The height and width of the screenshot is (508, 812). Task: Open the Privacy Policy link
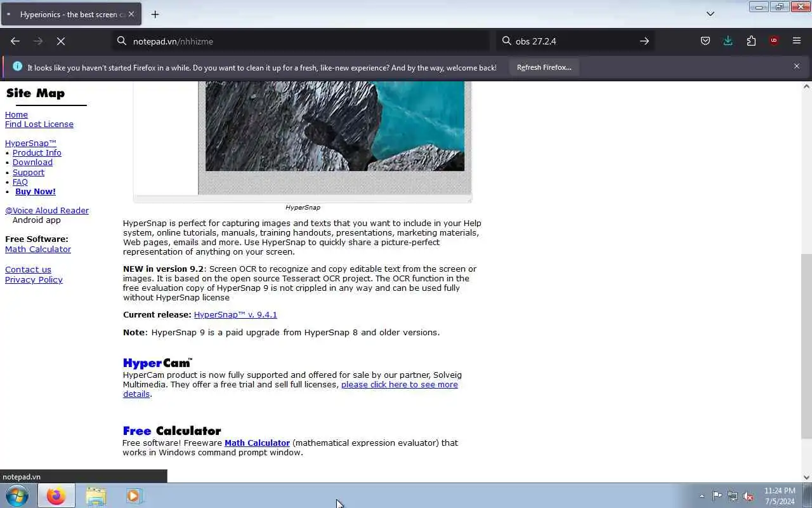pyautogui.click(x=34, y=280)
